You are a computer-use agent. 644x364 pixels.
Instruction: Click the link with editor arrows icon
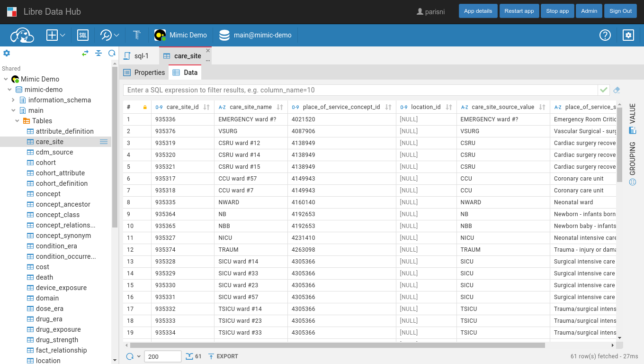[x=85, y=53]
